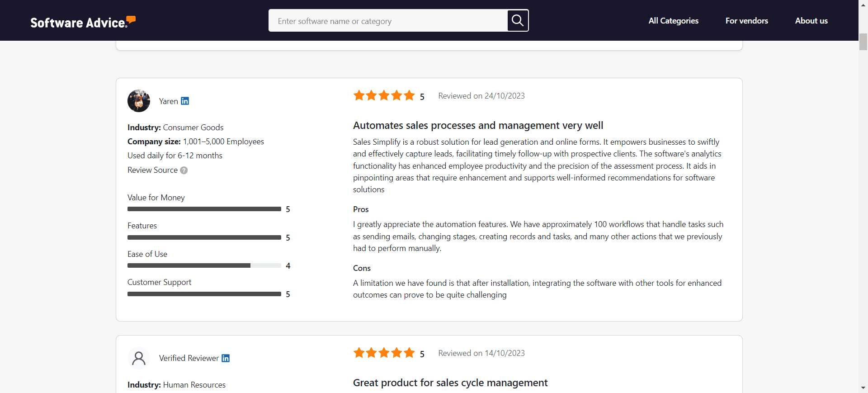Open Yaren's LinkedIn profile icon
The width and height of the screenshot is (868, 393).
[x=184, y=101]
